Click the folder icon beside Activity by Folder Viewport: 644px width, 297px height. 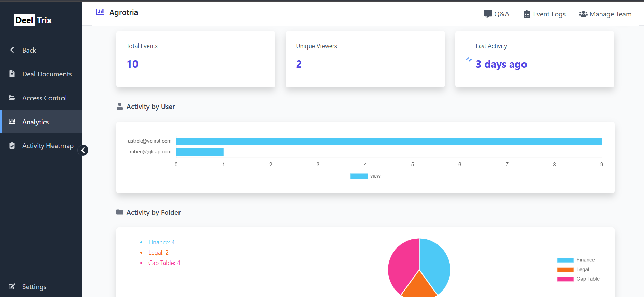point(120,212)
